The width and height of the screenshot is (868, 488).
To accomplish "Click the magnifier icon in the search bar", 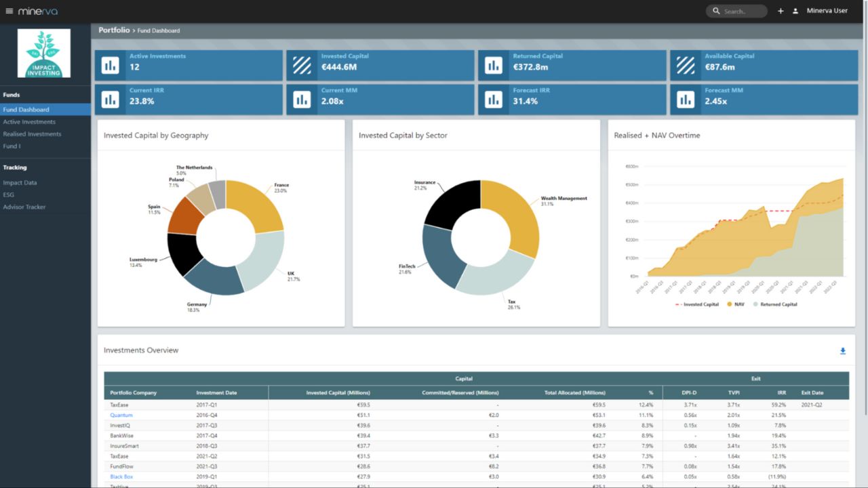I will point(715,11).
